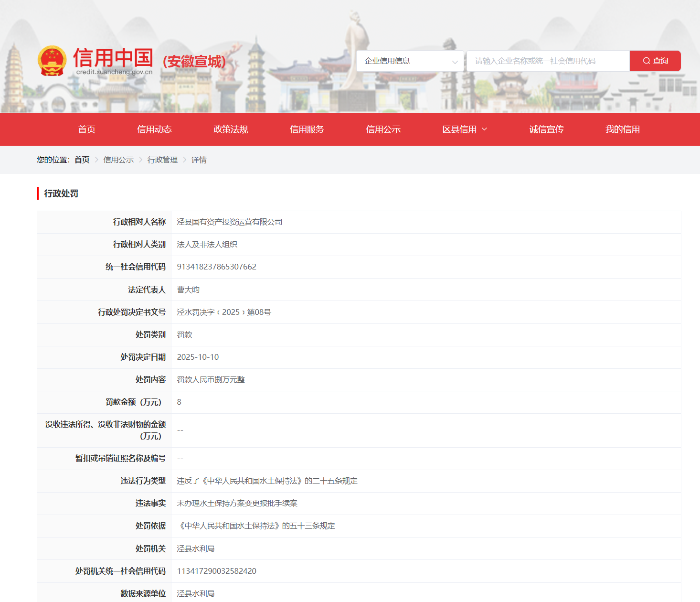Open the 企业信用信息 search type dropdown
700x602 pixels.
pos(410,61)
